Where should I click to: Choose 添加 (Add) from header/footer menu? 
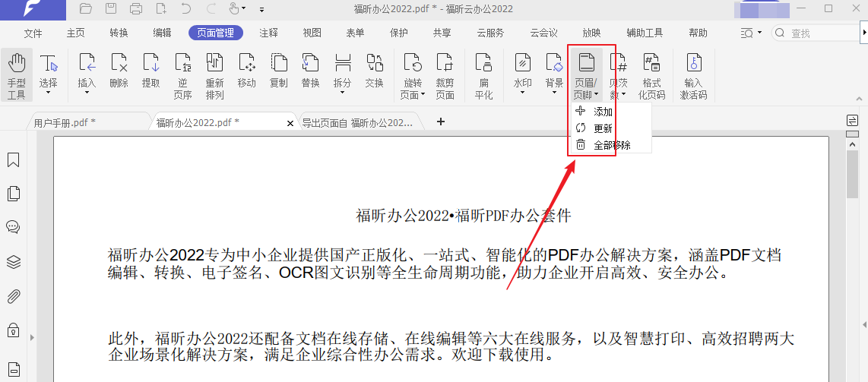coord(603,112)
